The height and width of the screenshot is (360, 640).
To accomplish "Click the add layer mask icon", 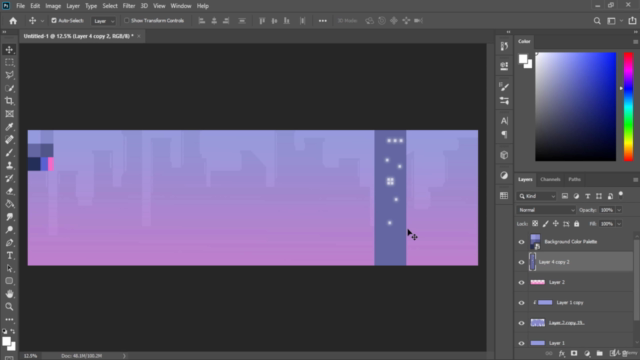I will click(574, 353).
